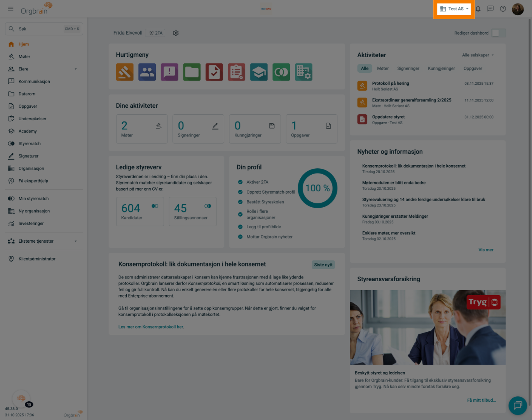
Task: Open the messages icon in the top bar
Action: [490, 9]
